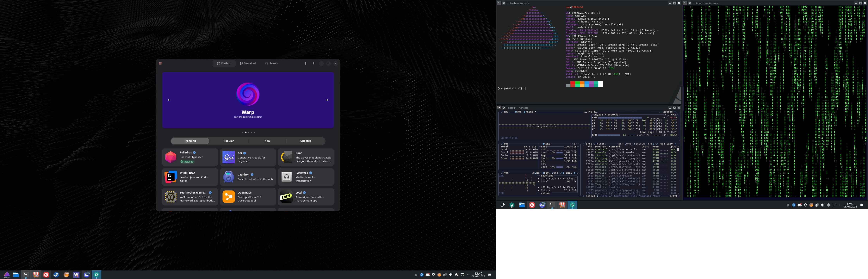Open the IntelliJ IDEA app card
The image size is (868, 279).
[x=190, y=177]
